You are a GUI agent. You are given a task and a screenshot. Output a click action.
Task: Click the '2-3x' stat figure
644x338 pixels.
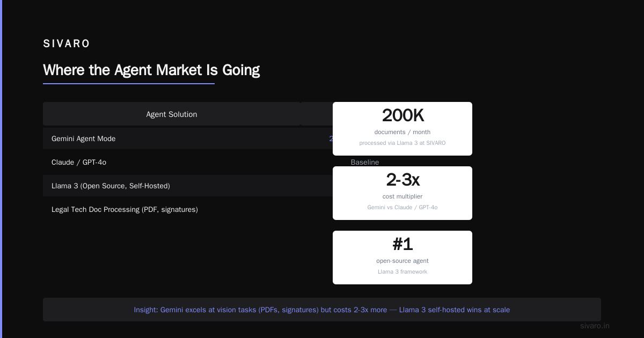402,180
